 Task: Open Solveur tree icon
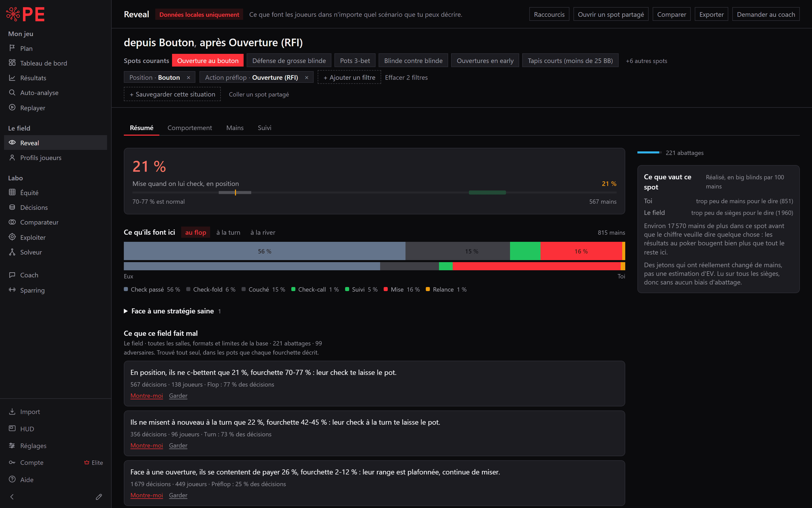[x=12, y=252]
